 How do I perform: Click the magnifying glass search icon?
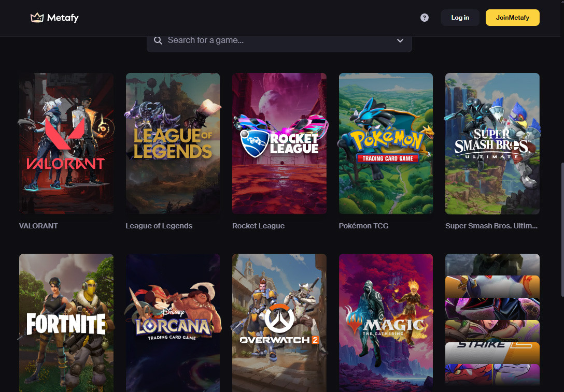click(158, 40)
